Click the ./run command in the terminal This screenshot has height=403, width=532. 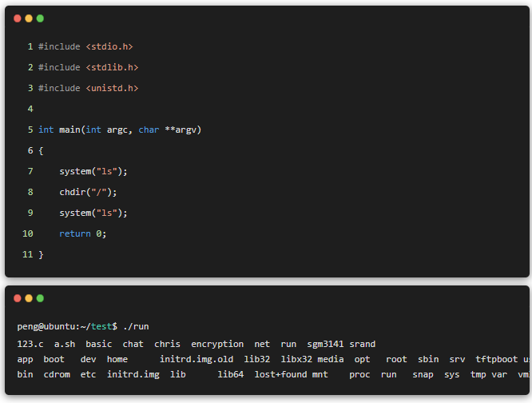click(135, 326)
